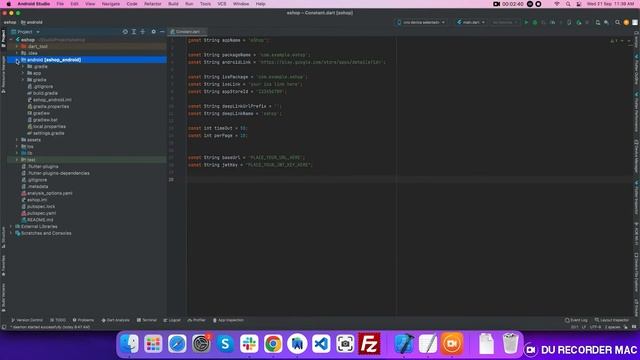The height and width of the screenshot is (360, 640).
Task: Open the Project view mode dropdown
Action: (x=25, y=32)
